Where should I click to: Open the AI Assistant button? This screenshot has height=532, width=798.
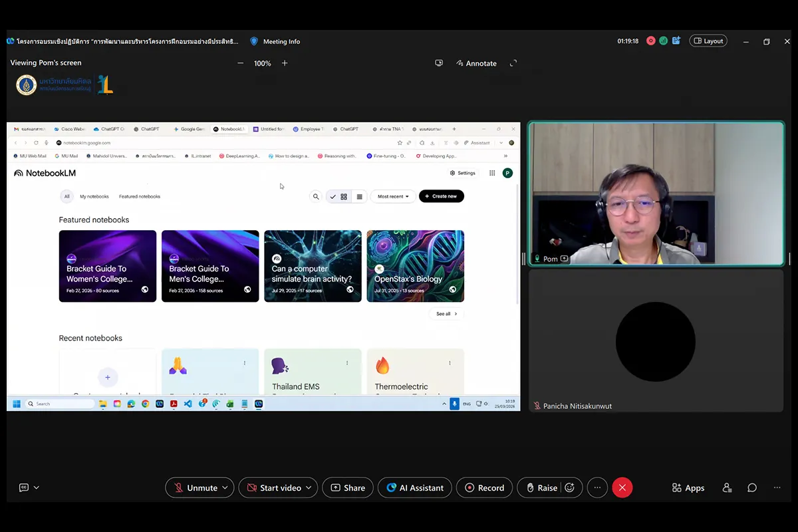[415, 487]
